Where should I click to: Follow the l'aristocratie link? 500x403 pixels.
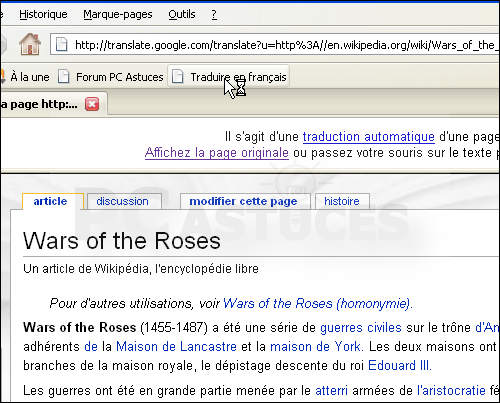[451, 390]
